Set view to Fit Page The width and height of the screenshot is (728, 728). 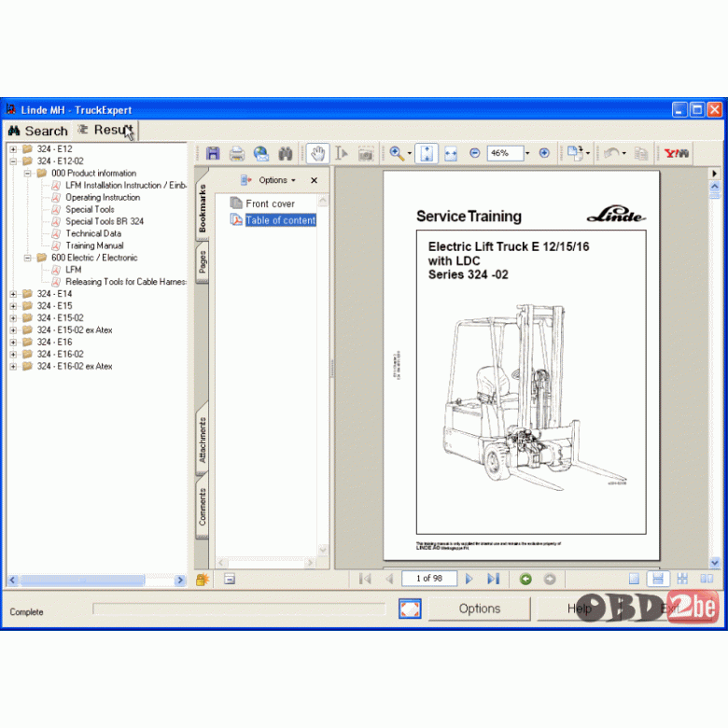tap(427, 153)
